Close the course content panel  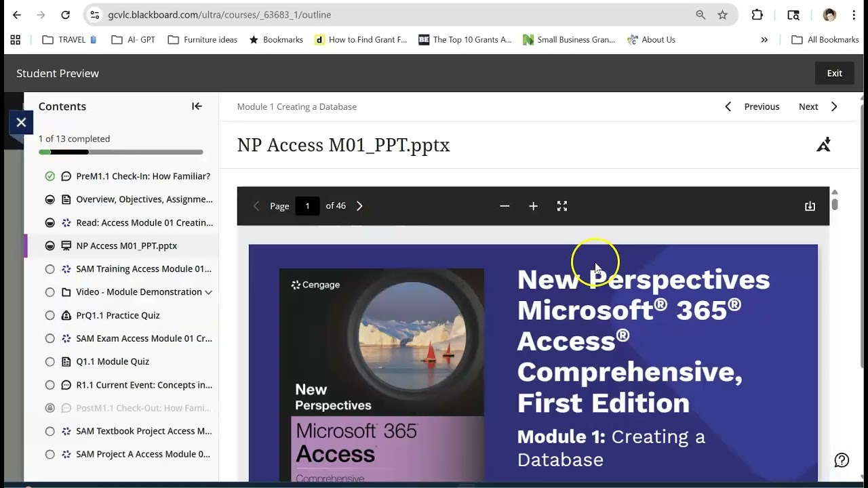(x=21, y=123)
